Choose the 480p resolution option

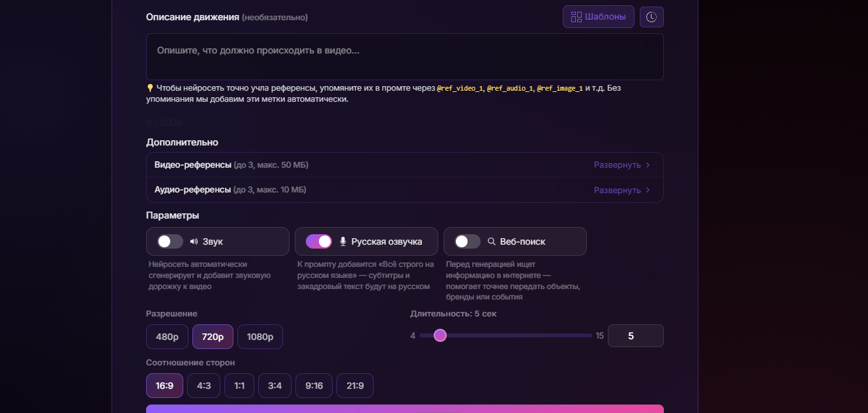[167, 337]
